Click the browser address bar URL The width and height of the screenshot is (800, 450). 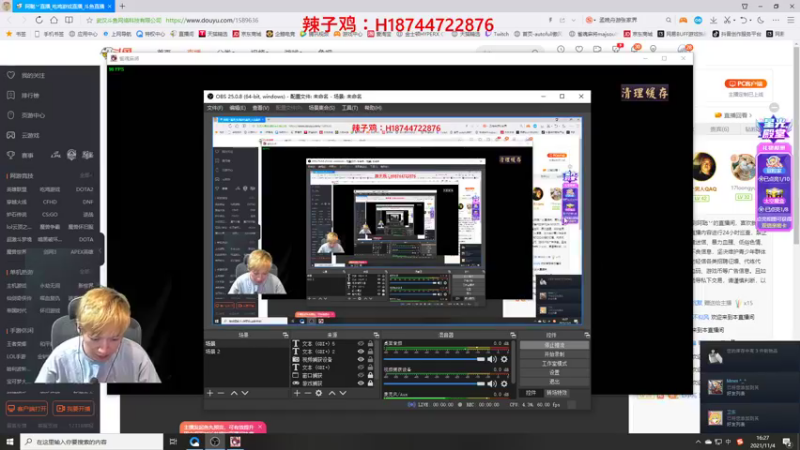point(212,20)
